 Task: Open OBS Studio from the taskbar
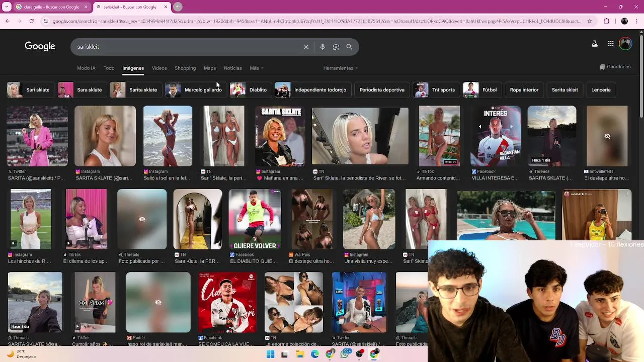click(360, 354)
